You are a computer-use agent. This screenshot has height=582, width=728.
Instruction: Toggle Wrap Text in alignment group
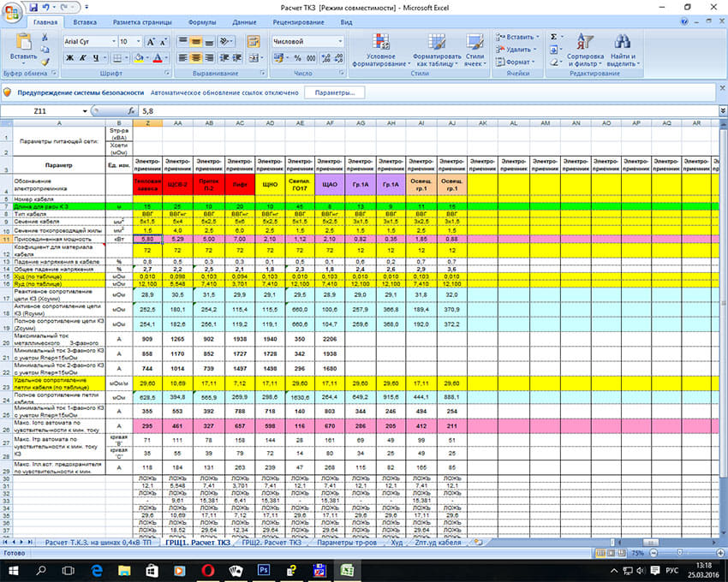(253, 41)
